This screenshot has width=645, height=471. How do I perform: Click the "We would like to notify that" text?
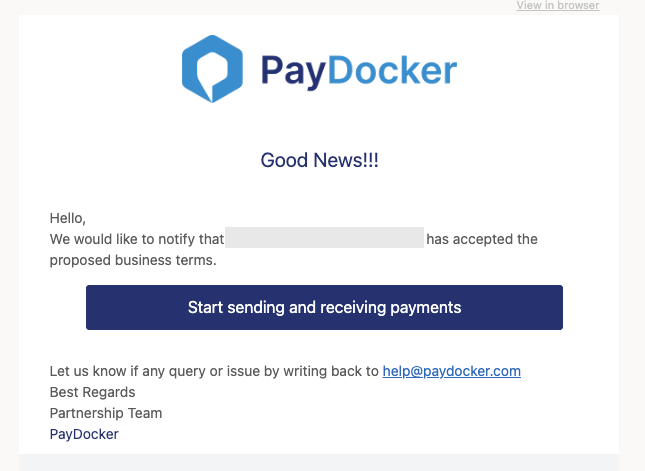pyautogui.click(x=137, y=239)
